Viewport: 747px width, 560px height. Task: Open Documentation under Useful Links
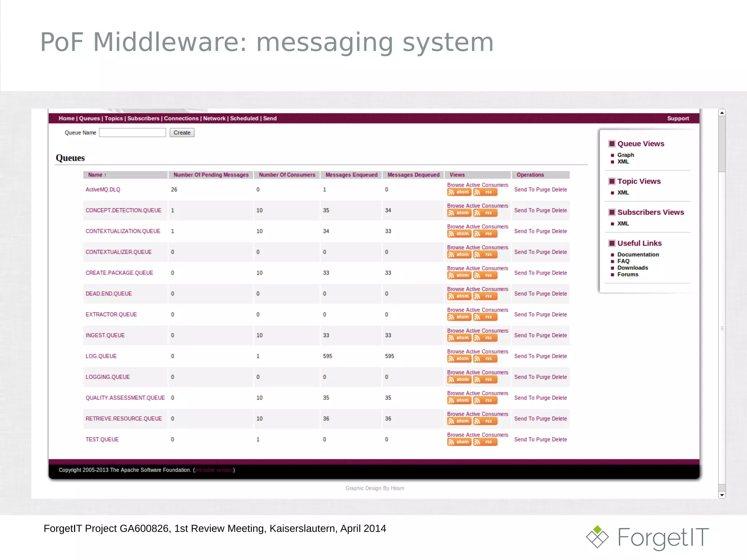coord(638,254)
